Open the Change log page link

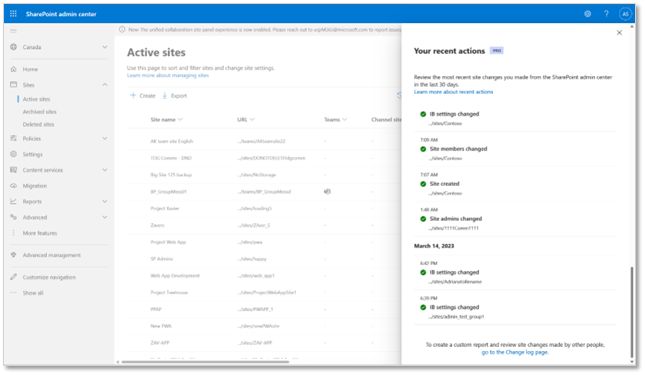pyautogui.click(x=515, y=352)
